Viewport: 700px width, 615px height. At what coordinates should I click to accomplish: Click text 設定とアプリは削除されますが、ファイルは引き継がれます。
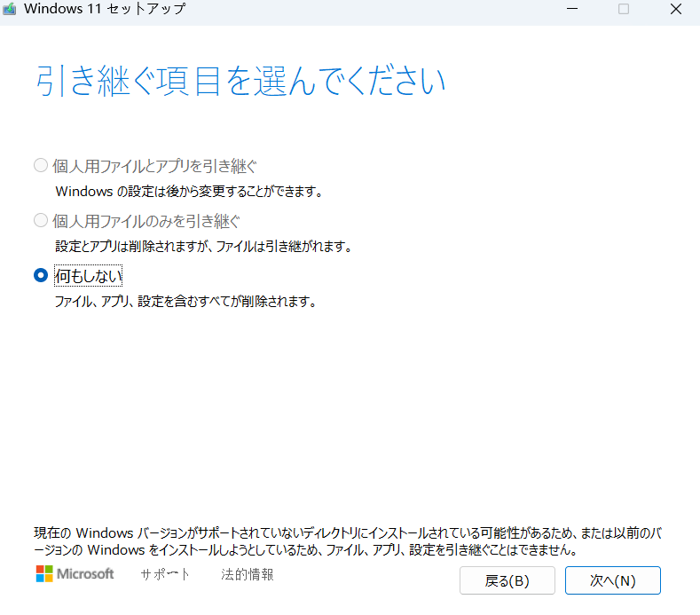[x=204, y=246]
